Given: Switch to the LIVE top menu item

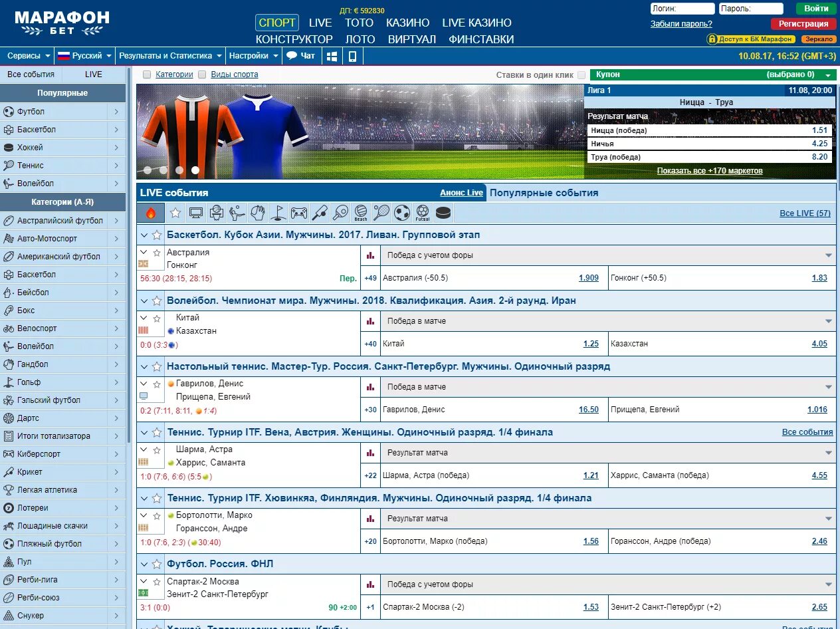Looking at the screenshot, I should coord(320,23).
